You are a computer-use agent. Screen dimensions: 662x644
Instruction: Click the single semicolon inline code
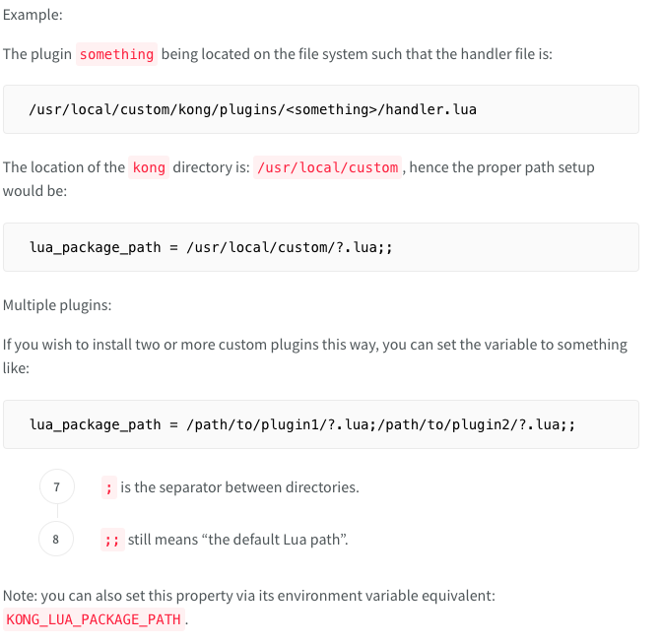click(x=108, y=487)
